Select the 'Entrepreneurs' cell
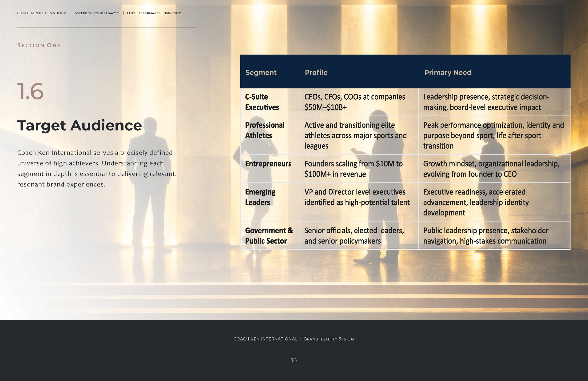The height and width of the screenshot is (381, 588). pyautogui.click(x=270, y=169)
